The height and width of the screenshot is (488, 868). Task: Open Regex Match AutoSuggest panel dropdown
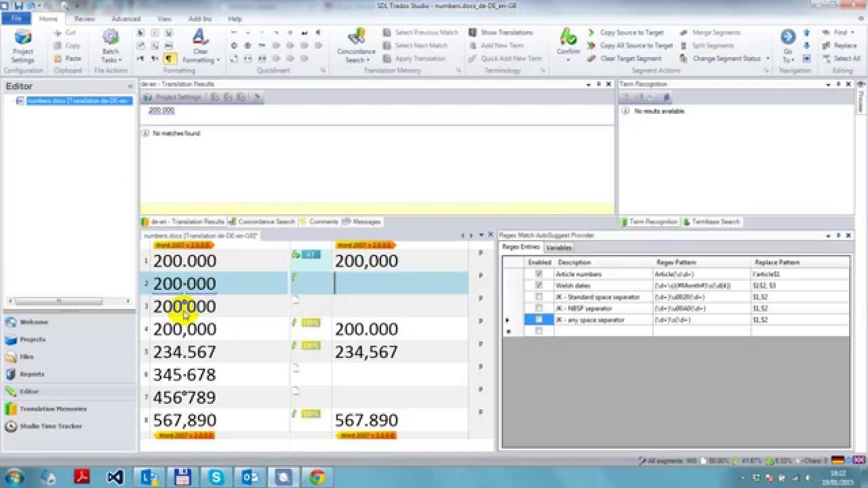829,235
